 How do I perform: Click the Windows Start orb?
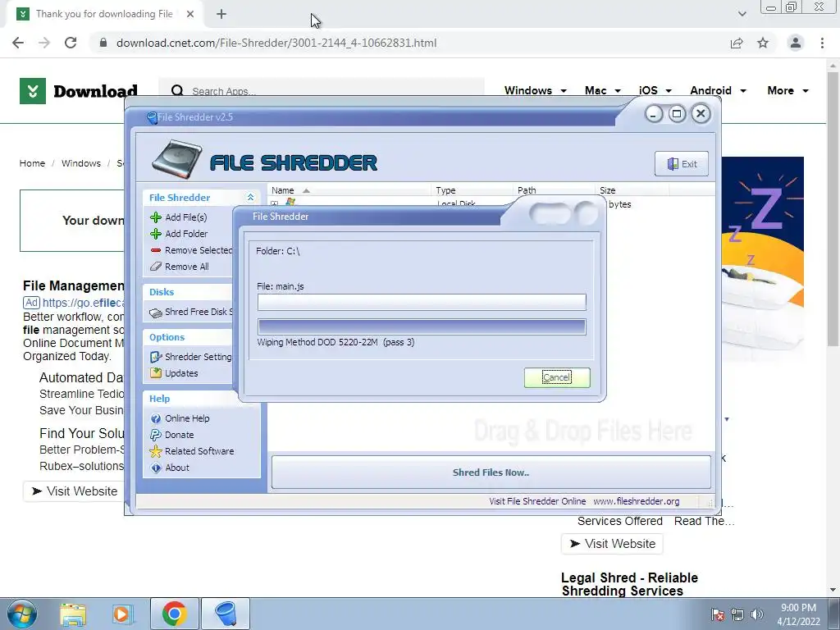click(22, 614)
